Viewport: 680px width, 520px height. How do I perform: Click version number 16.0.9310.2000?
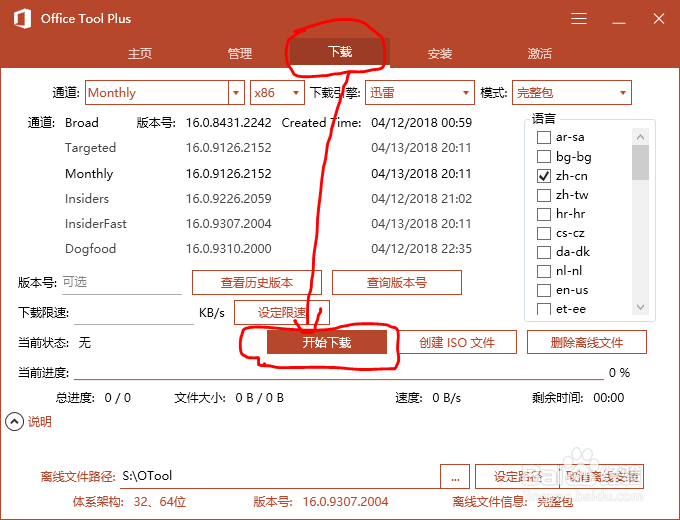[x=229, y=249]
